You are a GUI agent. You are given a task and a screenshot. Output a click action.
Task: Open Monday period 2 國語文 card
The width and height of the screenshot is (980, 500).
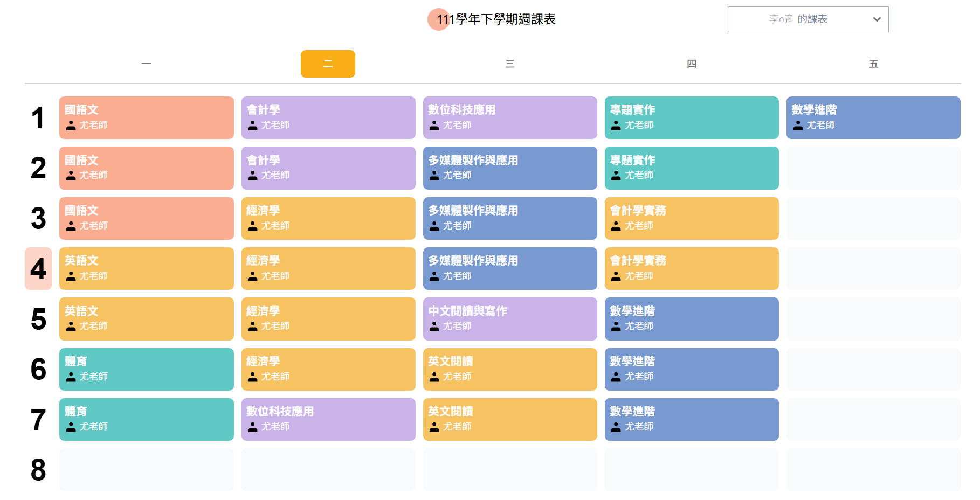(x=147, y=168)
